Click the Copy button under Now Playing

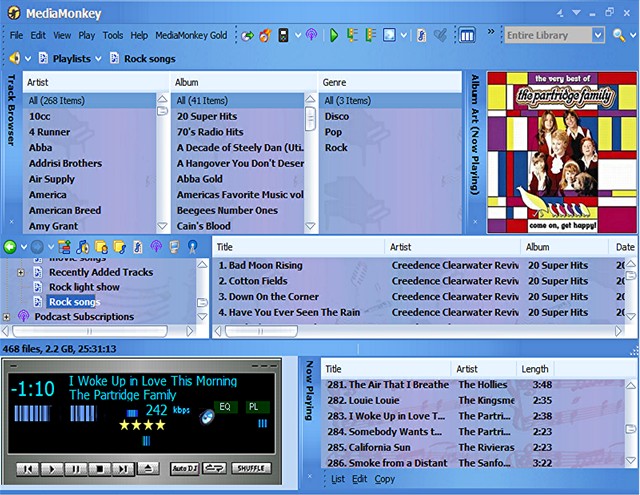point(384,479)
